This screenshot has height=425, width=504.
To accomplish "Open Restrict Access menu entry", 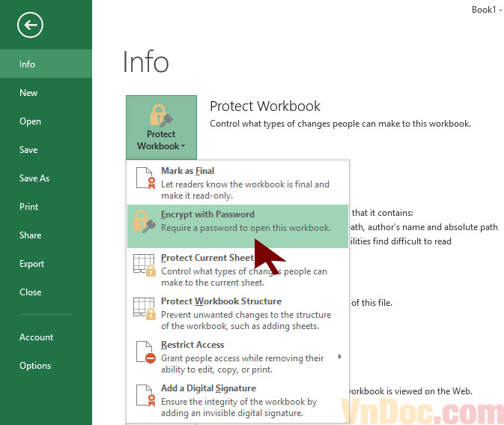I will [x=237, y=357].
